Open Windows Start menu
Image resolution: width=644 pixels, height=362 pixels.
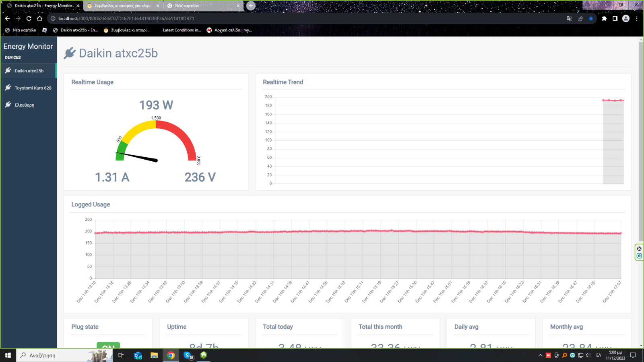click(8, 355)
